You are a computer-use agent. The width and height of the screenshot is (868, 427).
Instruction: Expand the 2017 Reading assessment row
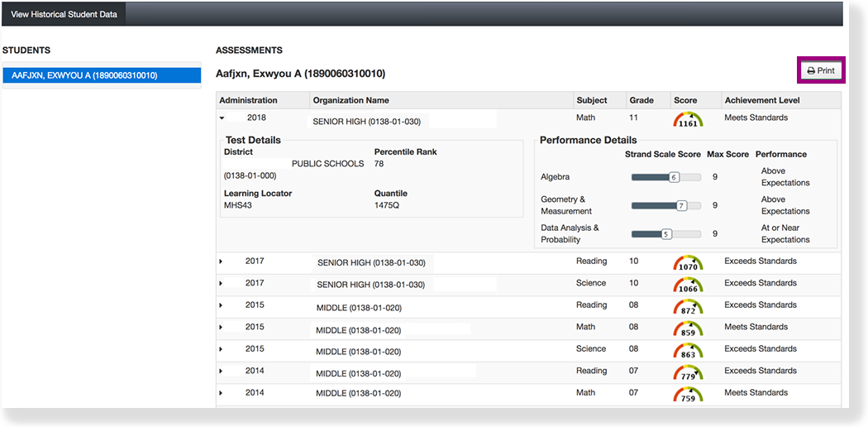pos(221,261)
